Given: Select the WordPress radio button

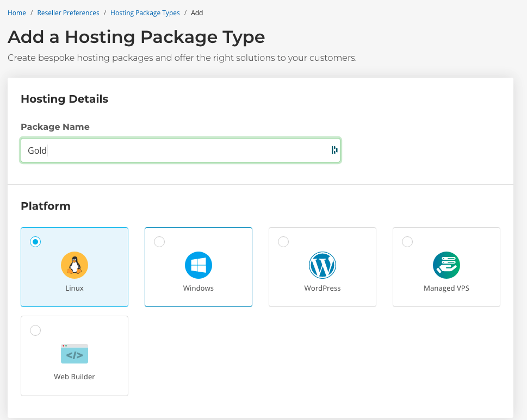Looking at the screenshot, I should tap(283, 242).
